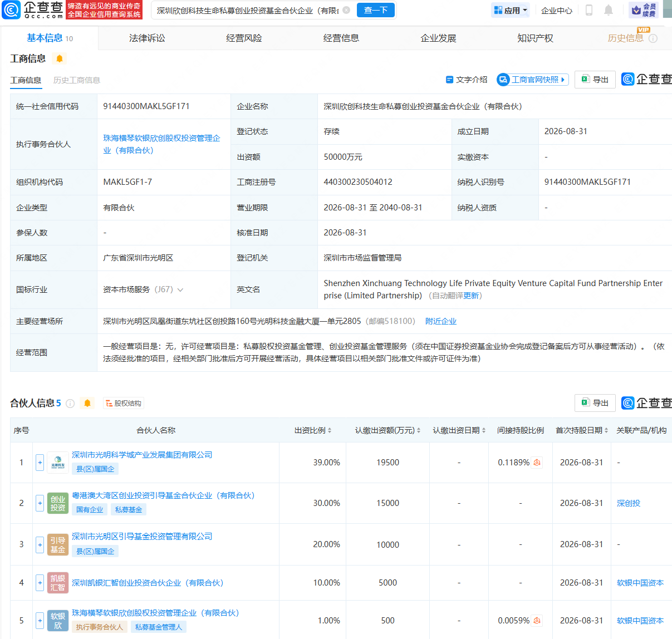Switch to 经营信息 tab
Viewport: 672px width, 639px height.
341,38
